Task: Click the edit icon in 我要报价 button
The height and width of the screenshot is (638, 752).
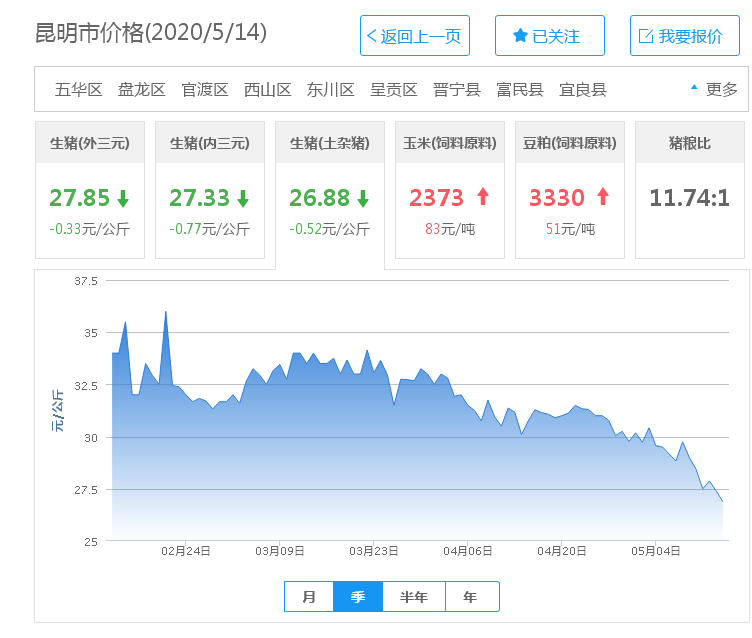Action: [x=646, y=36]
